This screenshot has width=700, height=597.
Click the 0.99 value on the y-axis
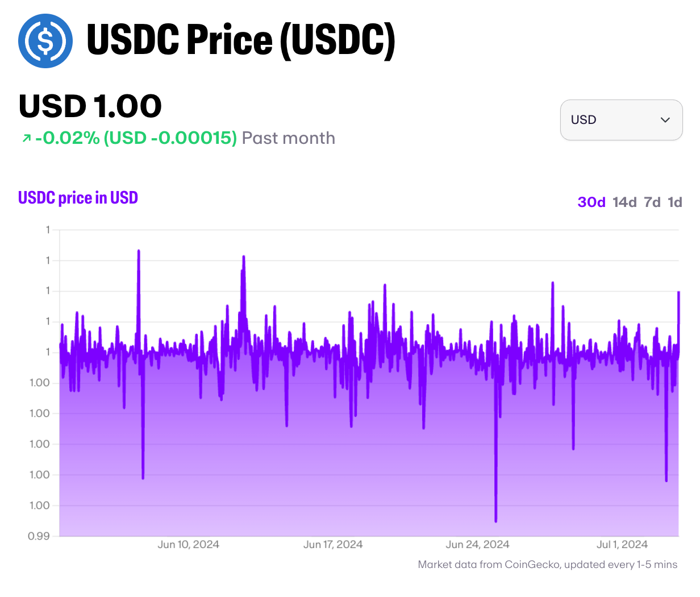point(41,536)
